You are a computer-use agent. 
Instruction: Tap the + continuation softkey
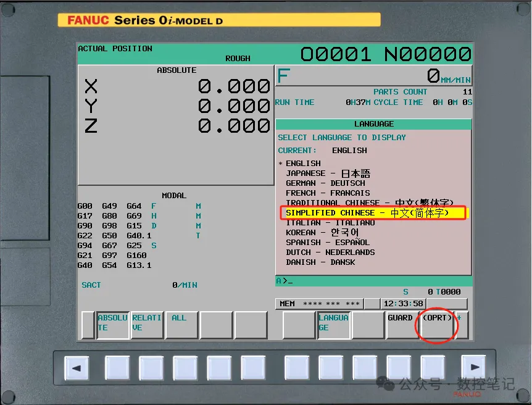(462, 325)
